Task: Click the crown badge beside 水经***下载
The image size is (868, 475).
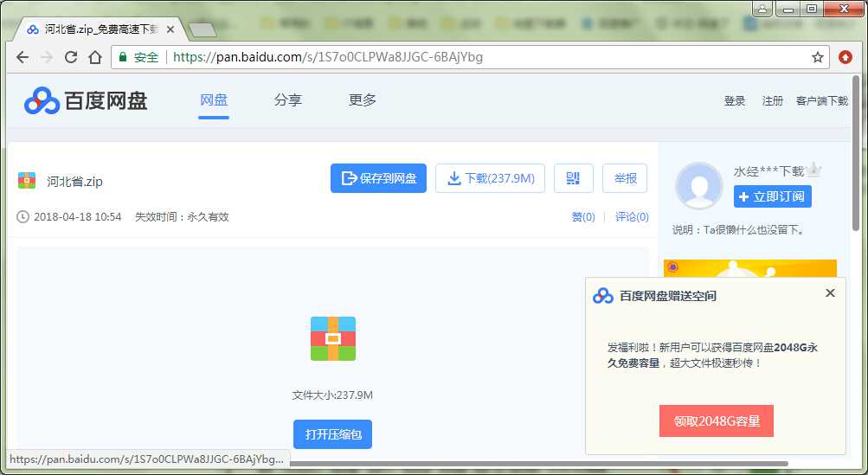Action: [813, 170]
